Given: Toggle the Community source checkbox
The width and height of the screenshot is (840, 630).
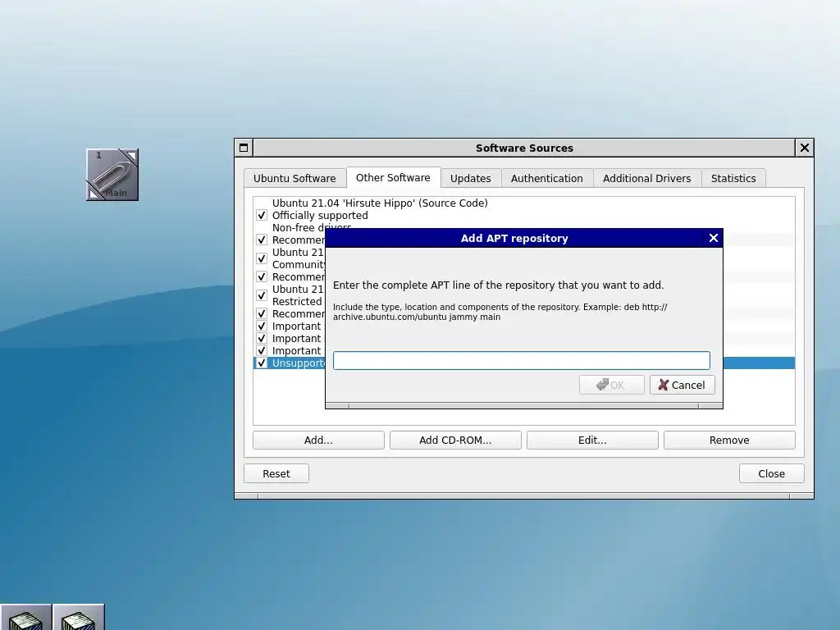Looking at the screenshot, I should pos(262,258).
